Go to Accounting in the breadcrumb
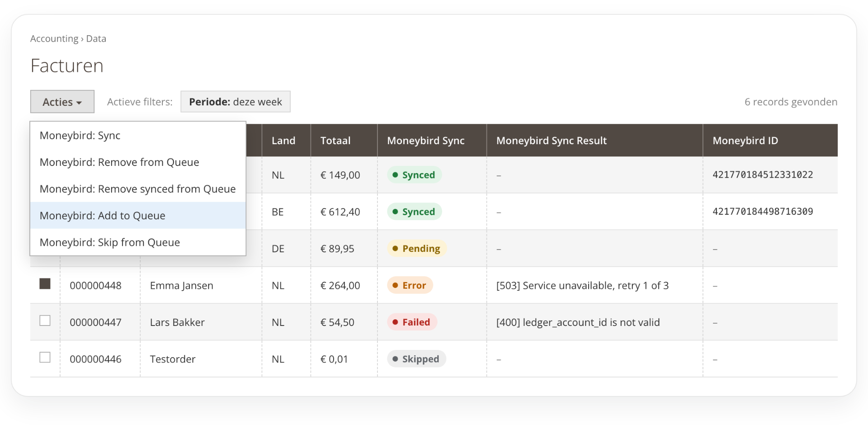 (54, 39)
